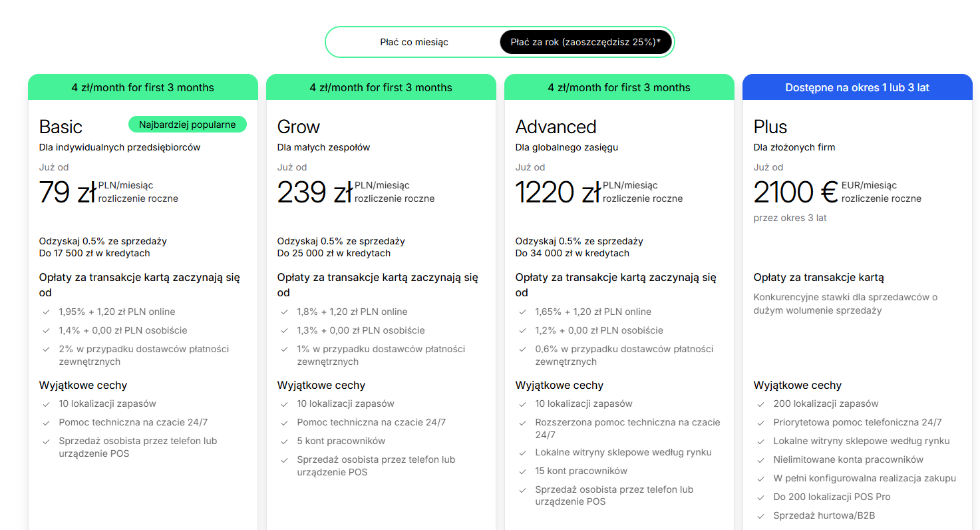
Task: Click checkmark next to '5 kont pracowników'
Action: [x=284, y=441]
